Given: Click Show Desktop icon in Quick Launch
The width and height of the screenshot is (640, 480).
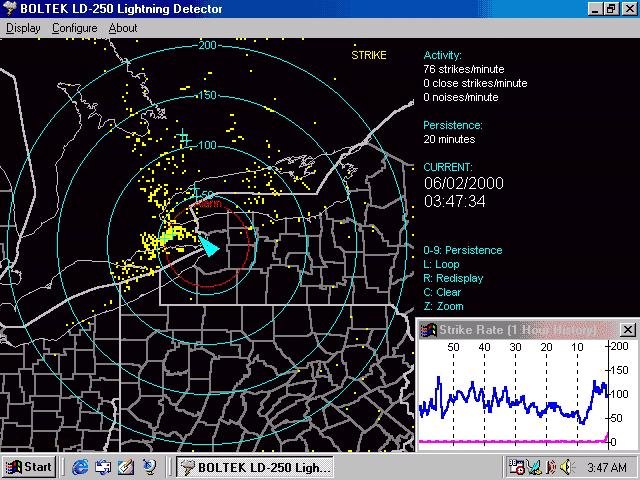Looking at the screenshot, I should point(126,467).
